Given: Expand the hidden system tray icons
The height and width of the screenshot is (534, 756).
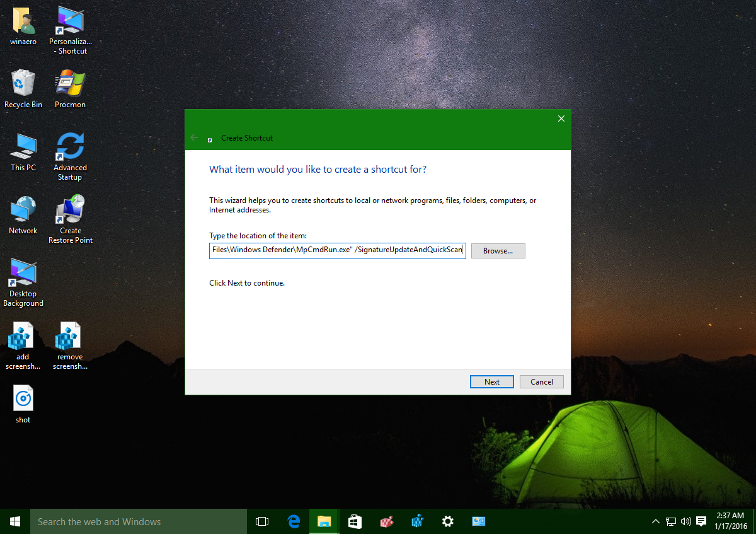Looking at the screenshot, I should coord(655,521).
